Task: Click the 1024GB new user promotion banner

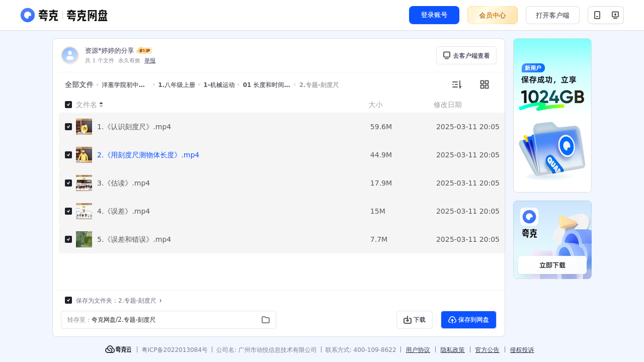Action: click(x=552, y=115)
